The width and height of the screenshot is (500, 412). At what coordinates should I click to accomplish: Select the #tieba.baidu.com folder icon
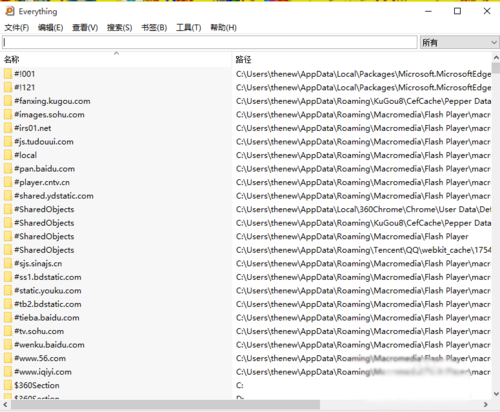[8, 318]
